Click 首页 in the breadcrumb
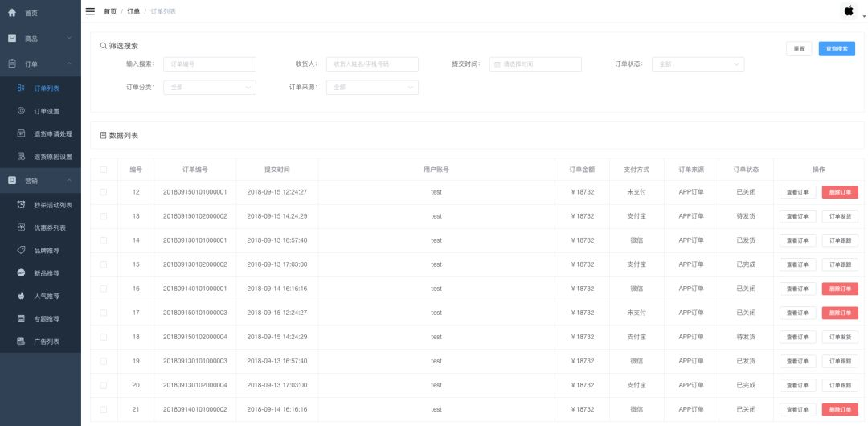 pos(110,11)
